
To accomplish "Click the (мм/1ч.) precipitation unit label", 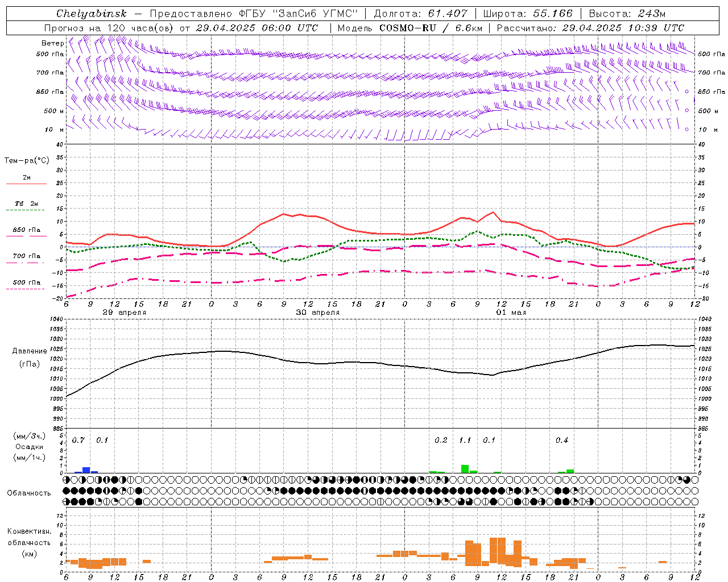I will click(x=29, y=458).
